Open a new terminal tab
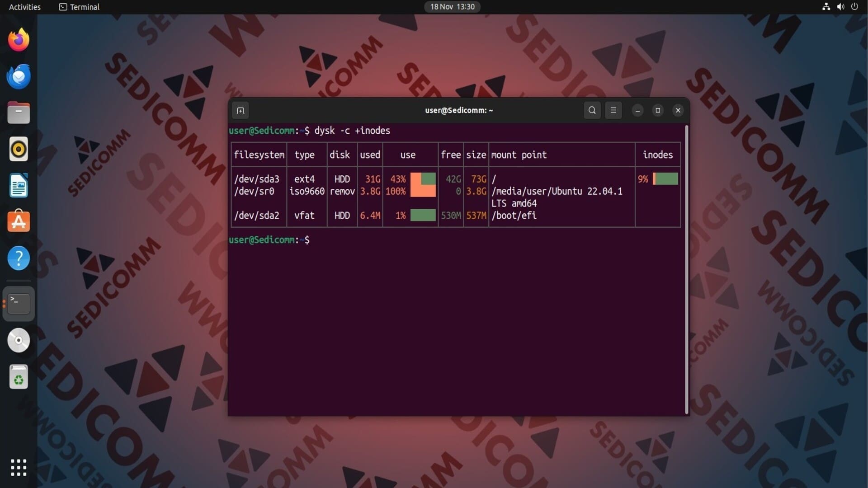This screenshot has height=488, width=868. (241, 110)
